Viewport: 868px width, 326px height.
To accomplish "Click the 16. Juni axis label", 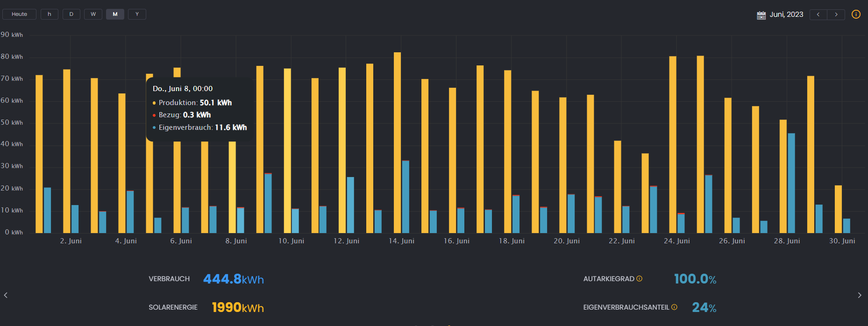I will pyautogui.click(x=456, y=241).
